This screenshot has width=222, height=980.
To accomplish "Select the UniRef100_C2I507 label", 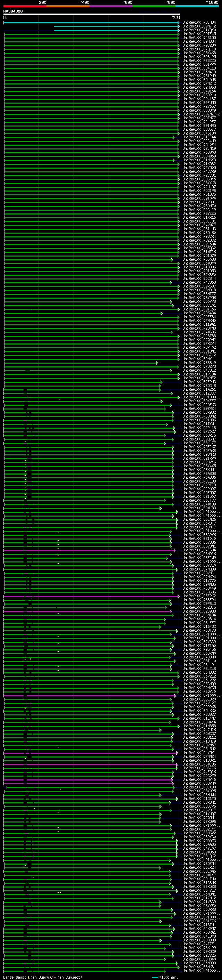I will [199, 497].
